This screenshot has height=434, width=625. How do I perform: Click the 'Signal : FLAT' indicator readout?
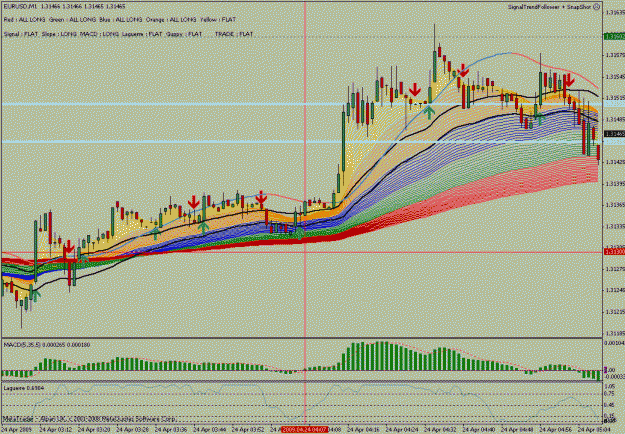coord(20,34)
